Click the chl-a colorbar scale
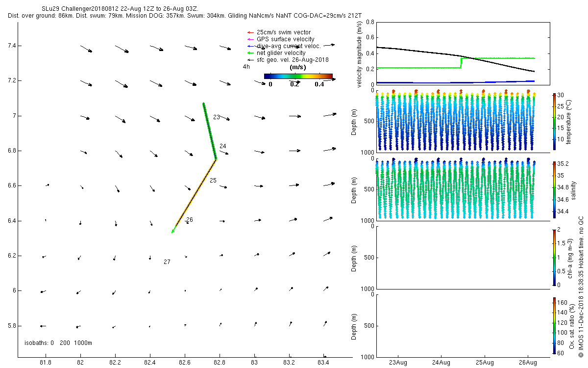This screenshot has height=368, width=588. 554,258
